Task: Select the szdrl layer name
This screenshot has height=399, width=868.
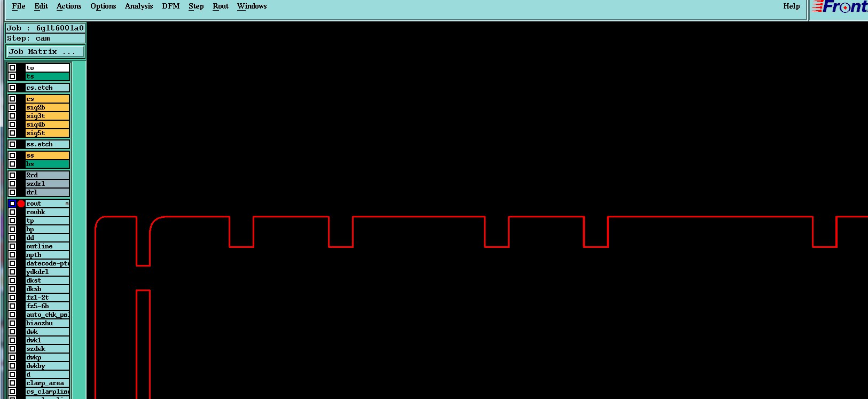Action: 48,184
